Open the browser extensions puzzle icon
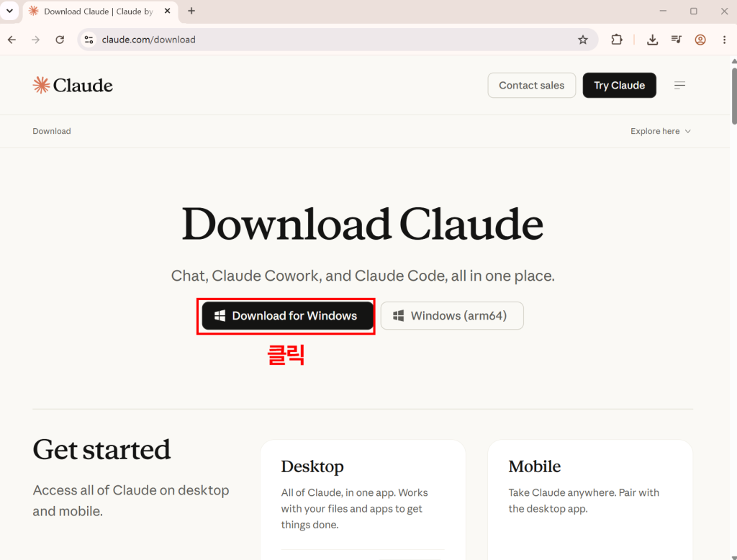 tap(617, 40)
